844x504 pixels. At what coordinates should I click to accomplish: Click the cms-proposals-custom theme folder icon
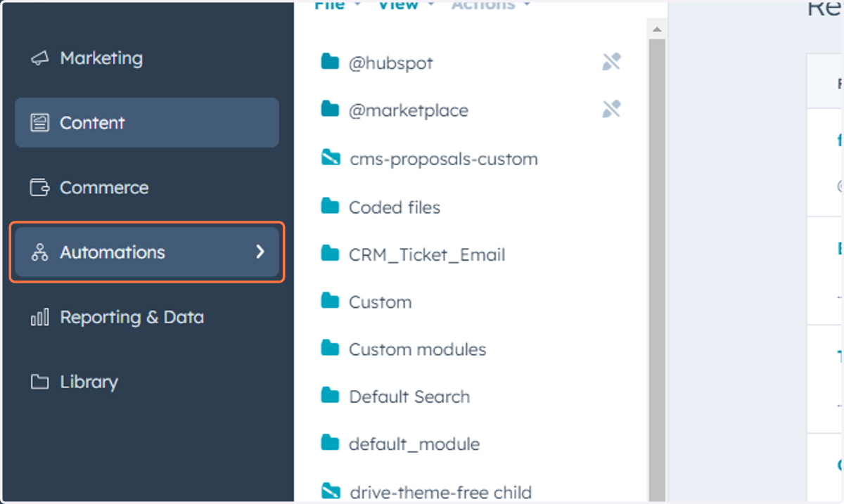pos(331,158)
